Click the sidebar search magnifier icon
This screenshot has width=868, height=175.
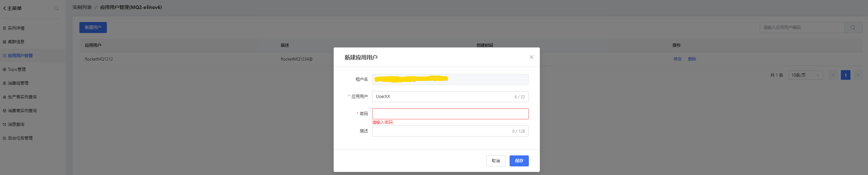(56, 8)
